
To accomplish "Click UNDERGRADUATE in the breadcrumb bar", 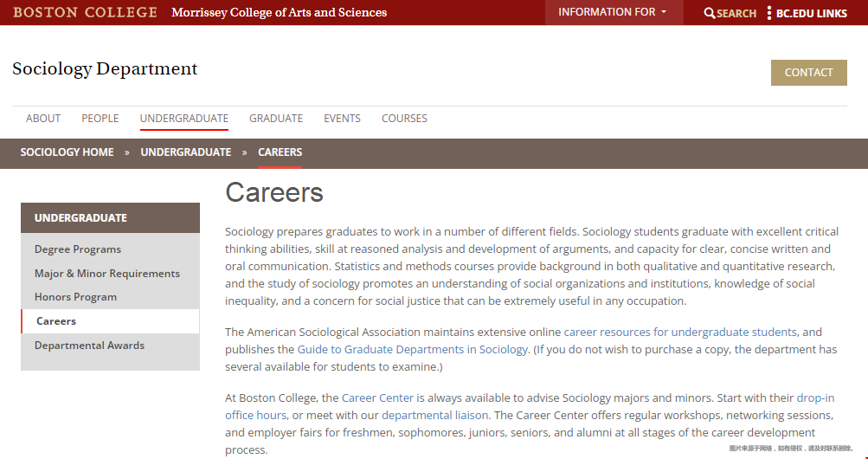I will coord(186,152).
